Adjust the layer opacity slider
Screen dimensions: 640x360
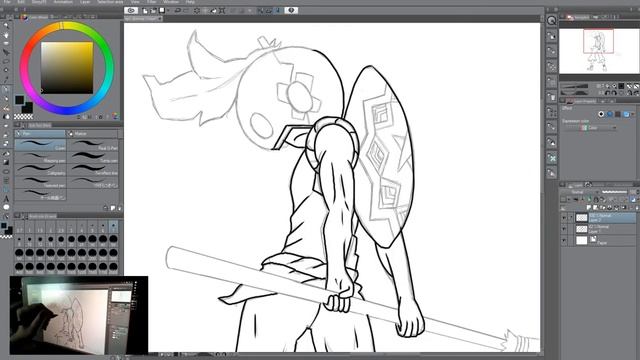click(x=615, y=192)
